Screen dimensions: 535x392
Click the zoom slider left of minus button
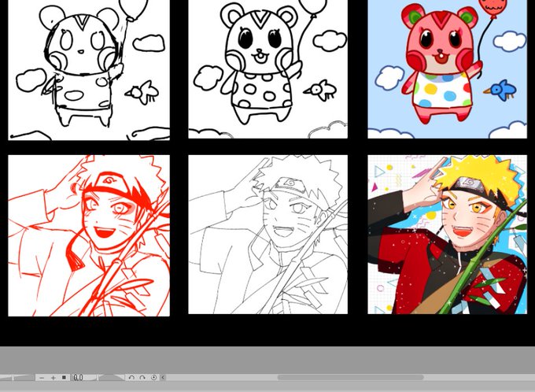17,378
